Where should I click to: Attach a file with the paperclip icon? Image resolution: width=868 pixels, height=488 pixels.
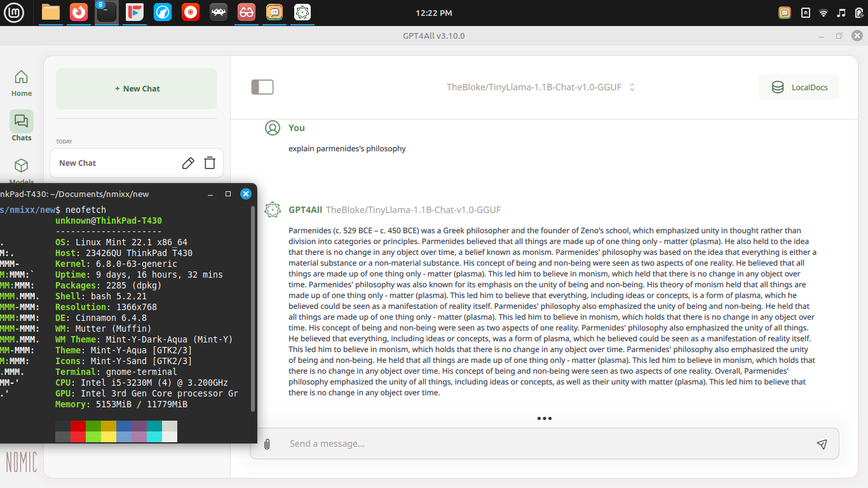[267, 444]
